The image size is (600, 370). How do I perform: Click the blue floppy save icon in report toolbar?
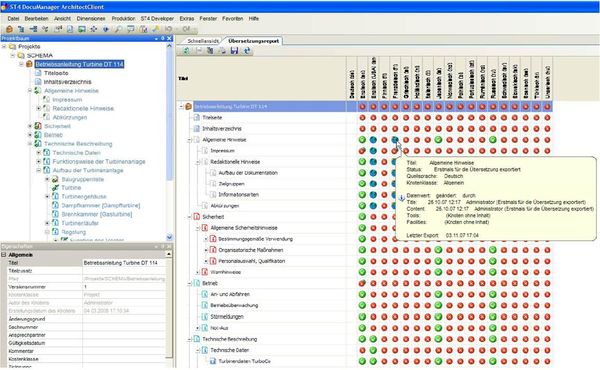coord(235,51)
